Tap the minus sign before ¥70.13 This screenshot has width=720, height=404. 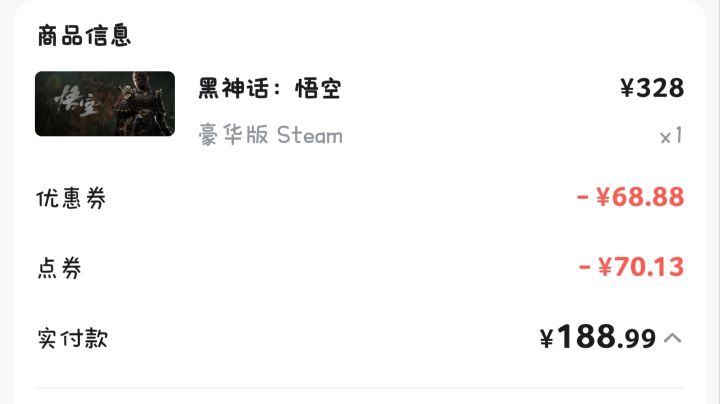coord(585,267)
